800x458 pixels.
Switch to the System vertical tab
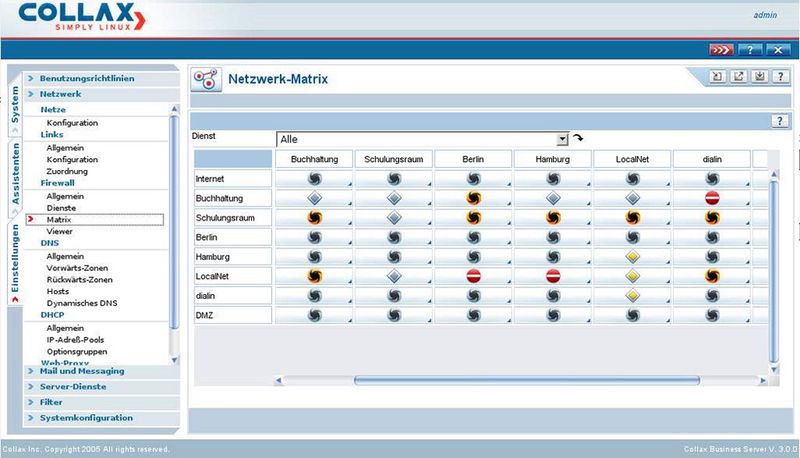click(x=15, y=105)
